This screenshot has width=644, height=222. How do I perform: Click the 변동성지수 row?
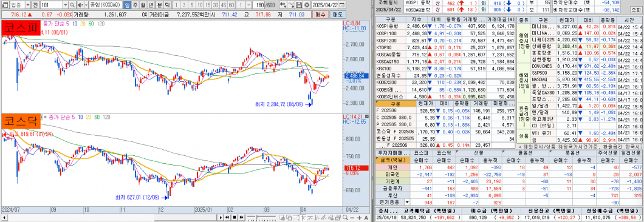pyautogui.click(x=445, y=75)
